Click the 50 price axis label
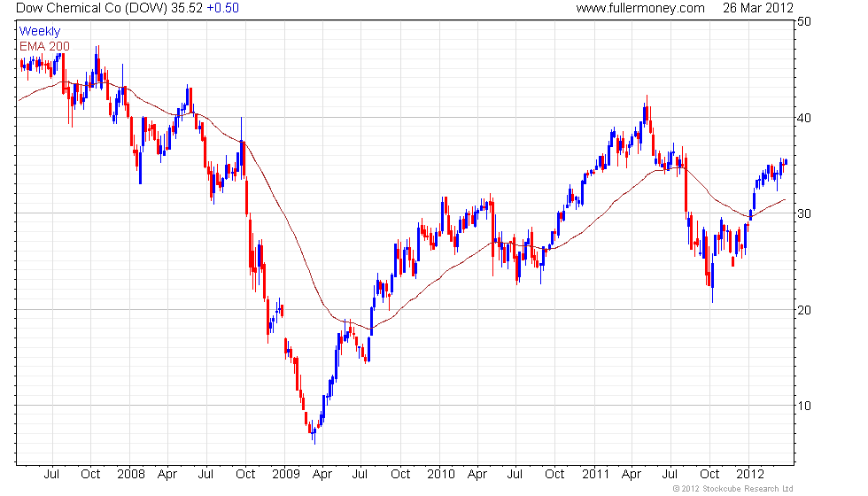 (x=804, y=21)
